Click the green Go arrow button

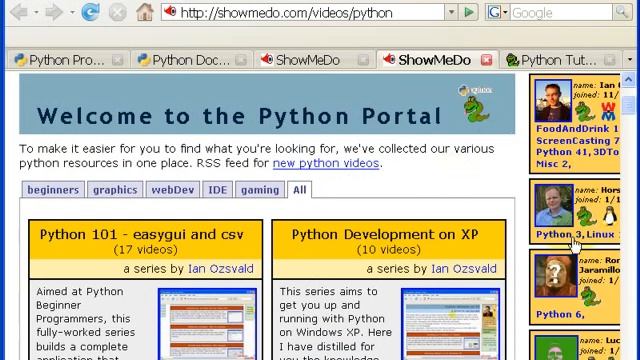469,12
